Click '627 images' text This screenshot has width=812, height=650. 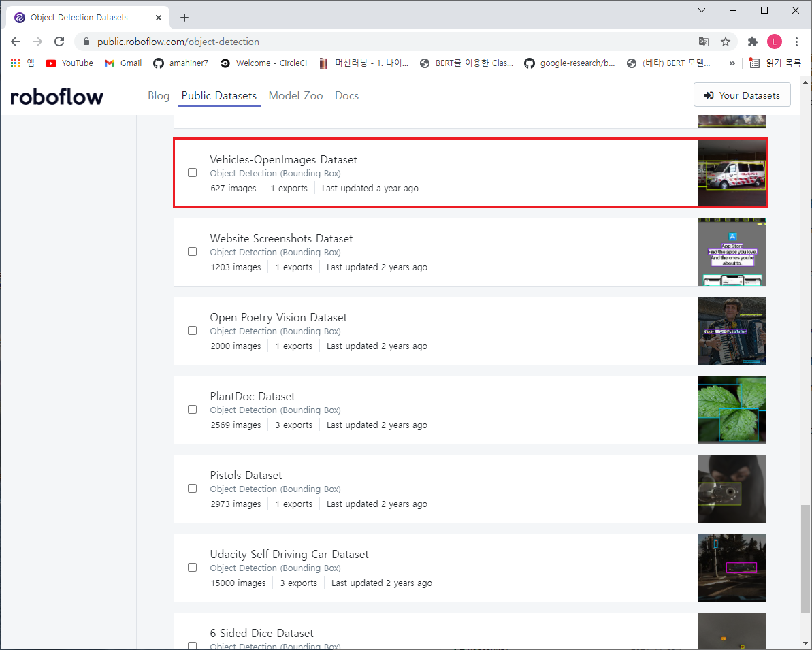point(233,189)
